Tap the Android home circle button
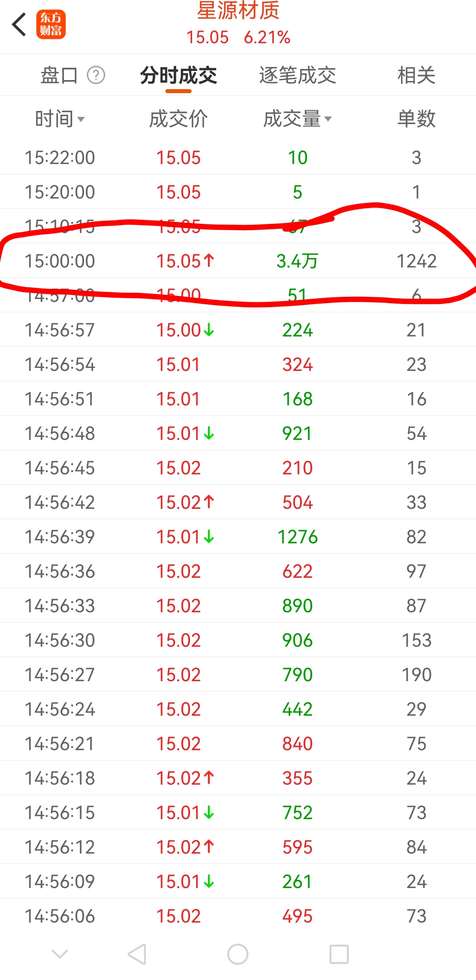The image size is (476, 980). point(238,954)
